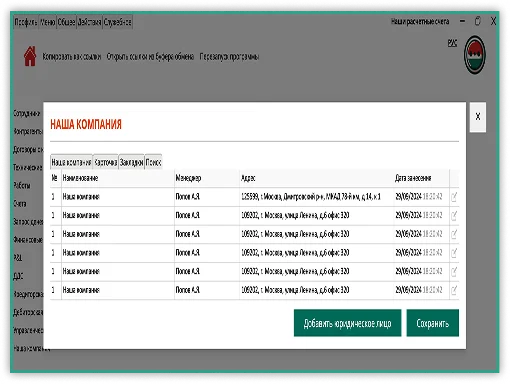Image resolution: width=510 pixels, height=384 pixels.
Task: Follow the РИС link near the logo
Action: [452, 43]
